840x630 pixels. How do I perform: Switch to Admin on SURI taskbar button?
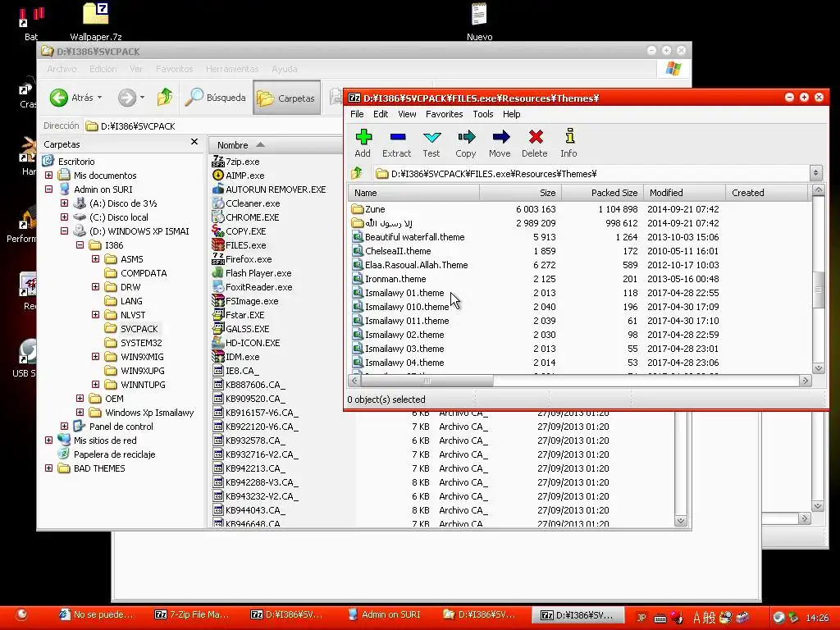385,614
